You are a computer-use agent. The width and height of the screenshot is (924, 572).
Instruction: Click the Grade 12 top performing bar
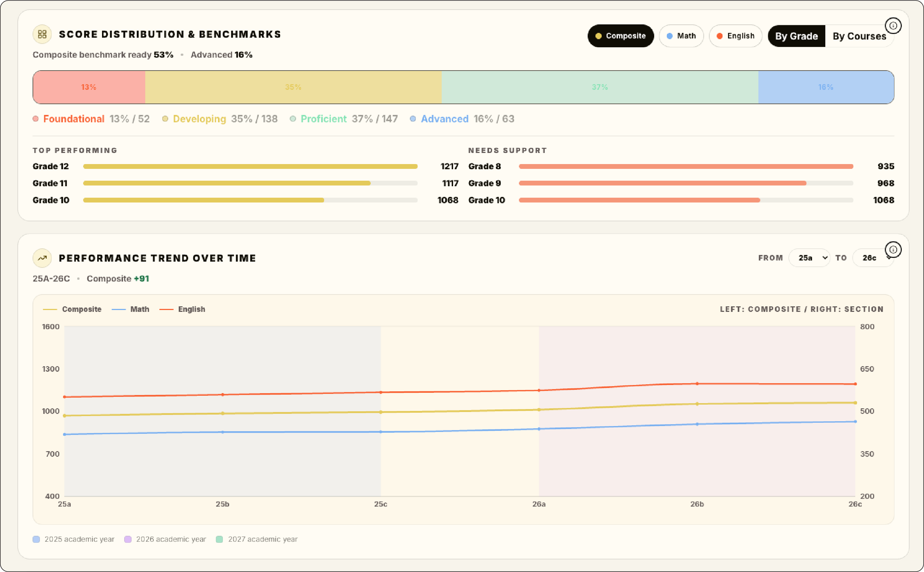click(250, 166)
